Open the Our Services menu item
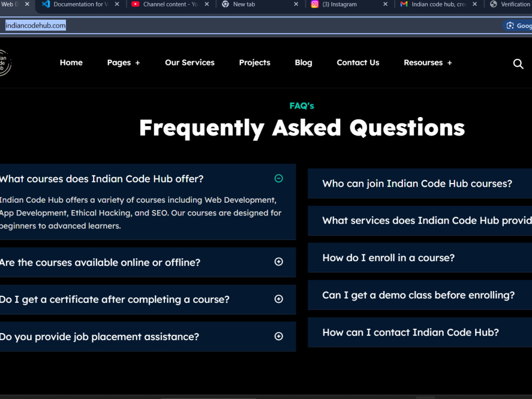The width and height of the screenshot is (532, 399). [x=190, y=63]
